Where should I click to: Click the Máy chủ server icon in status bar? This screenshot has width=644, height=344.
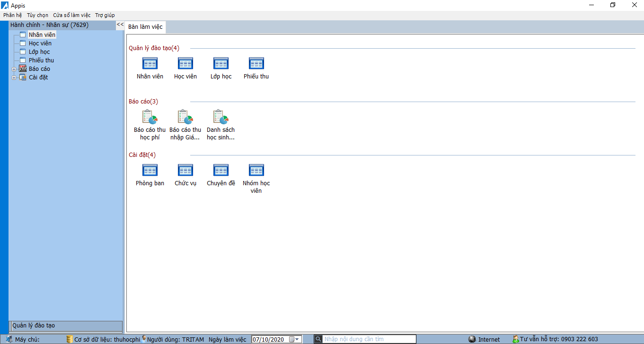[x=9, y=339]
